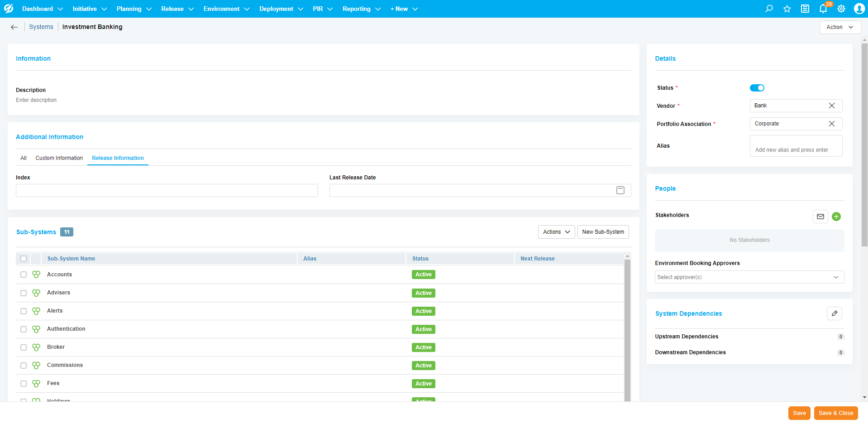Switch to the Custom Information tab

(x=59, y=158)
